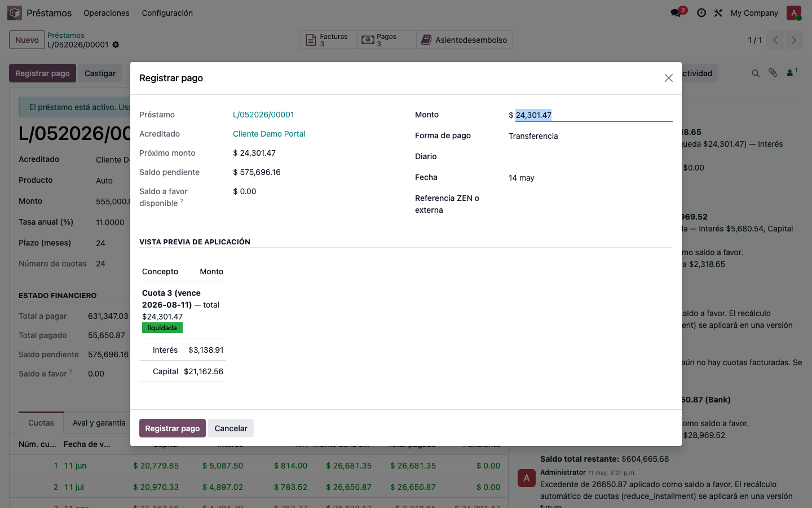Open the developer tools wrench icon

pos(718,12)
